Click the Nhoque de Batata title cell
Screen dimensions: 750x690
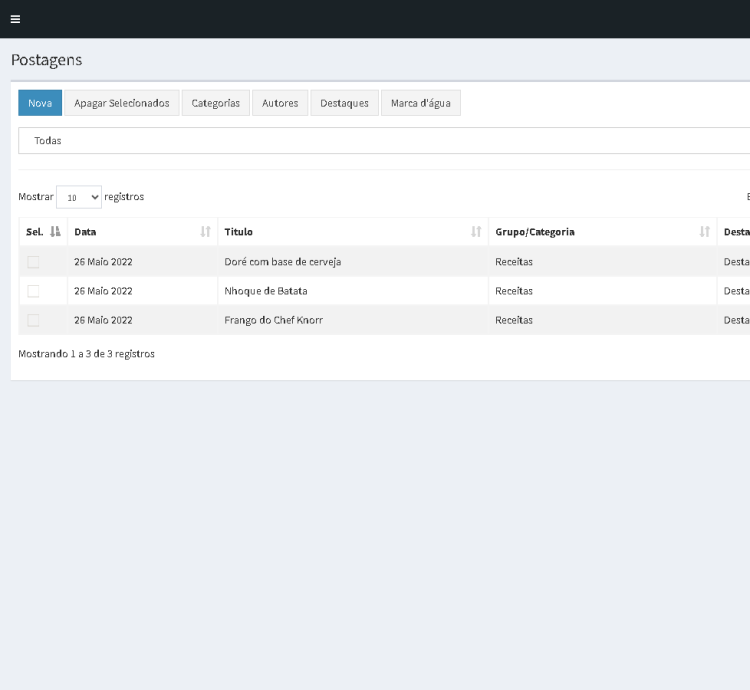pyautogui.click(x=265, y=291)
